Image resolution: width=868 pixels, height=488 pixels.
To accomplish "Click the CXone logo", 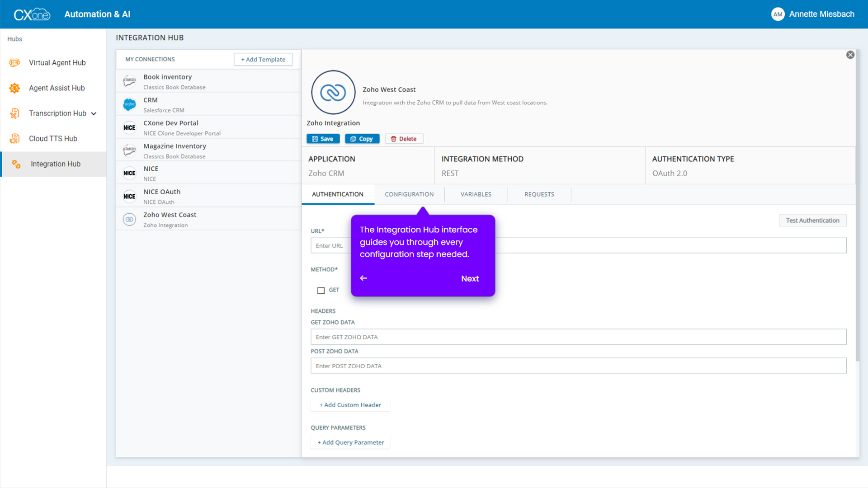I will coord(32,14).
